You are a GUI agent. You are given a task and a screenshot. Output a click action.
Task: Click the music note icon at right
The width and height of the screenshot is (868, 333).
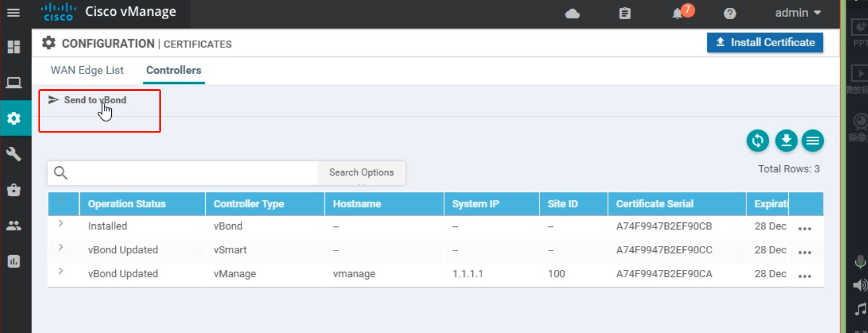[861, 309]
